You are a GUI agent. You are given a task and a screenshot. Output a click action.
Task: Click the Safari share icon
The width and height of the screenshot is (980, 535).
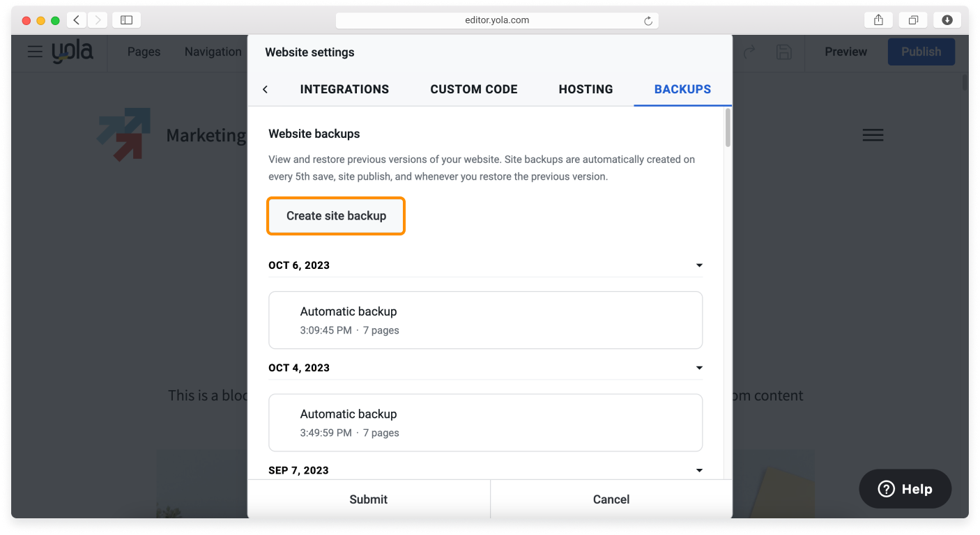(878, 20)
